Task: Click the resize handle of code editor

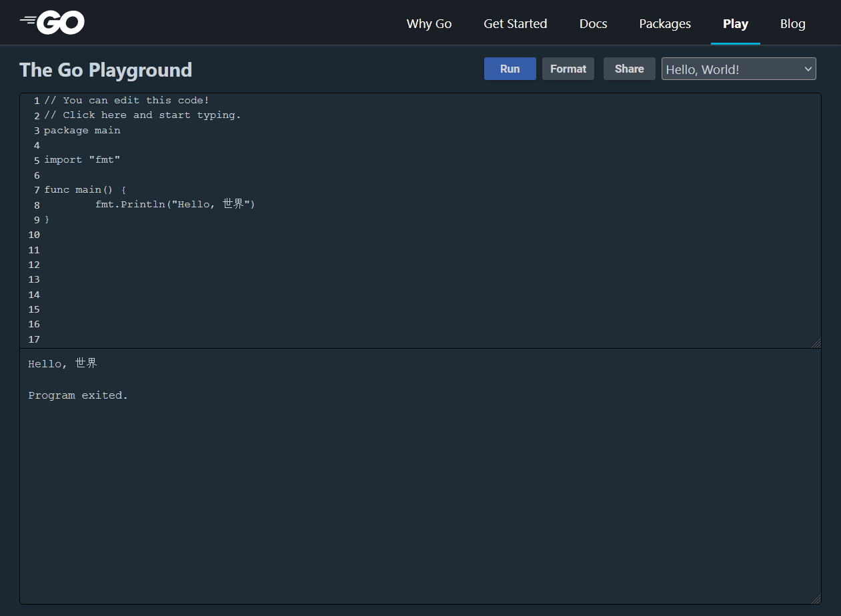Action: tap(816, 343)
